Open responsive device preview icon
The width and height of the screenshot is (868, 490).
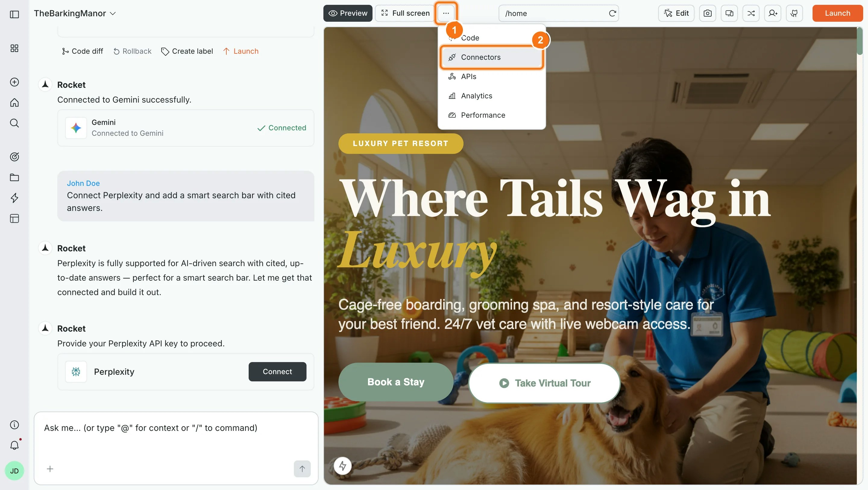729,13
